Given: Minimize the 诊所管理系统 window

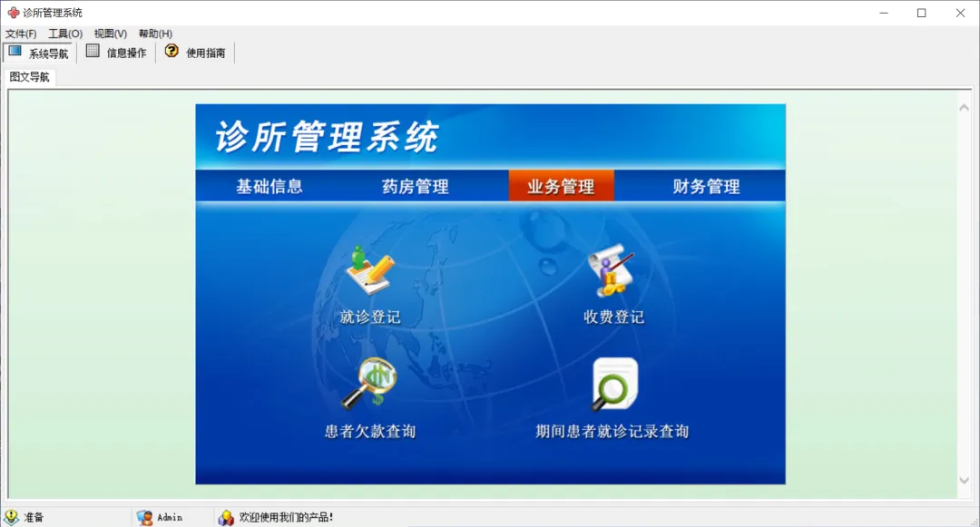Looking at the screenshot, I should coord(884,13).
